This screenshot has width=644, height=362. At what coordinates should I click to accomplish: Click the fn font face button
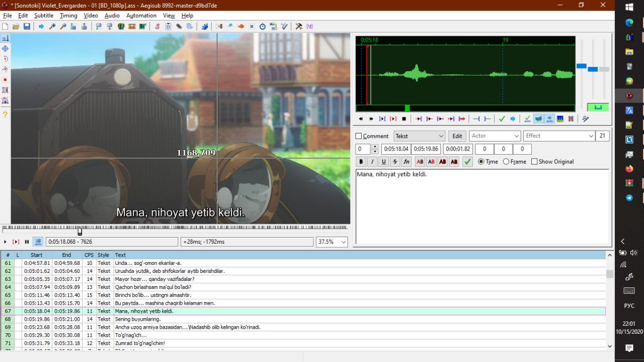pos(406,162)
